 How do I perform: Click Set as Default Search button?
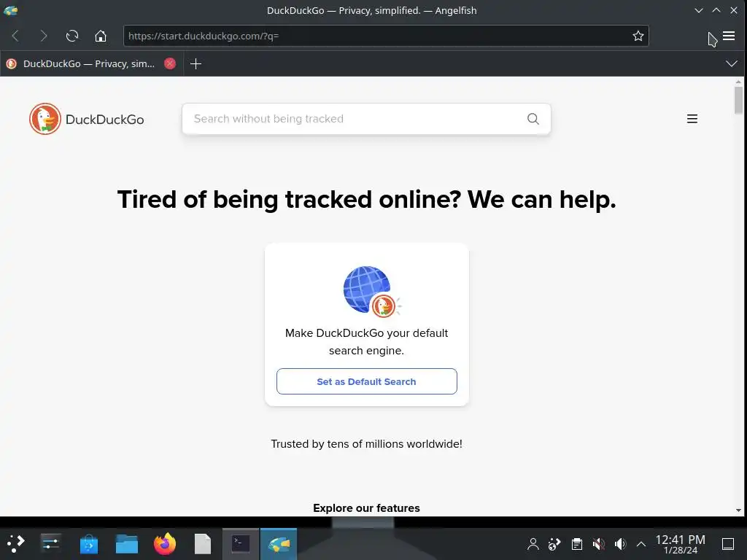pos(366,381)
